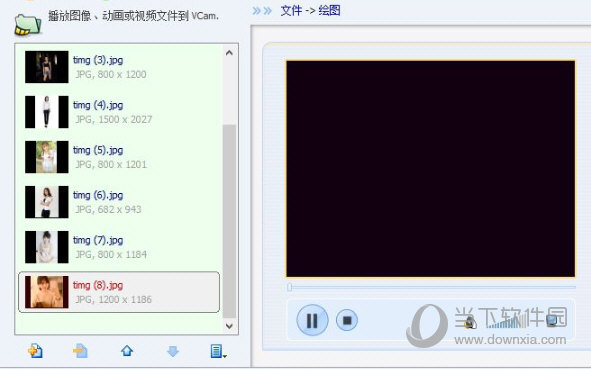This screenshot has height=369, width=591.
Task: Click scroll up arrow of file list
Action: 229,53
